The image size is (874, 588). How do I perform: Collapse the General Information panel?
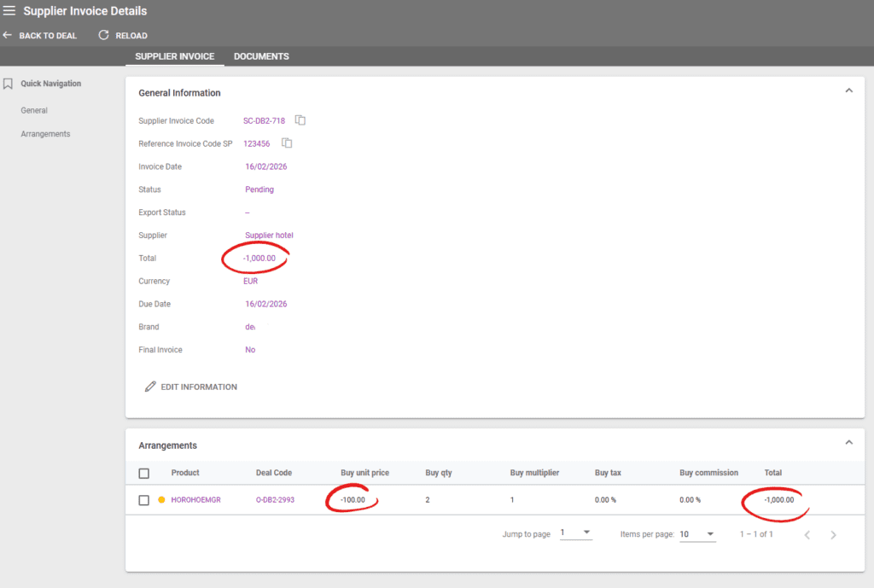pyautogui.click(x=849, y=90)
